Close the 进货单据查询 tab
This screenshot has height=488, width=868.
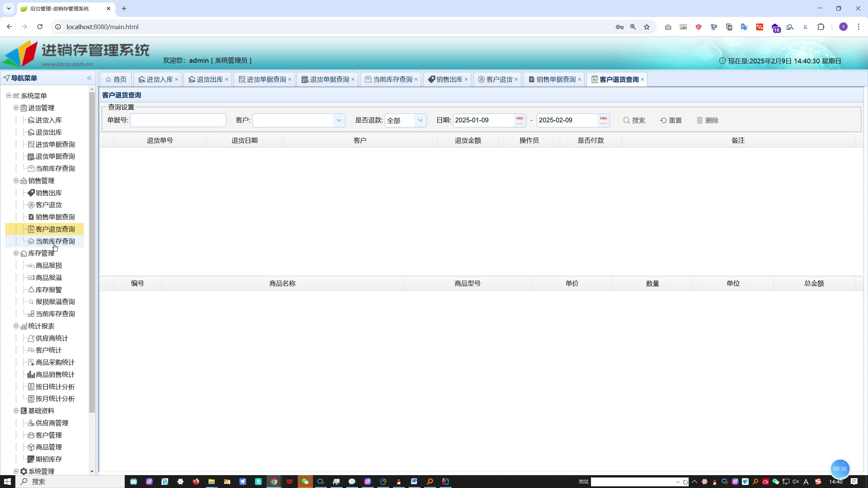[290, 79]
